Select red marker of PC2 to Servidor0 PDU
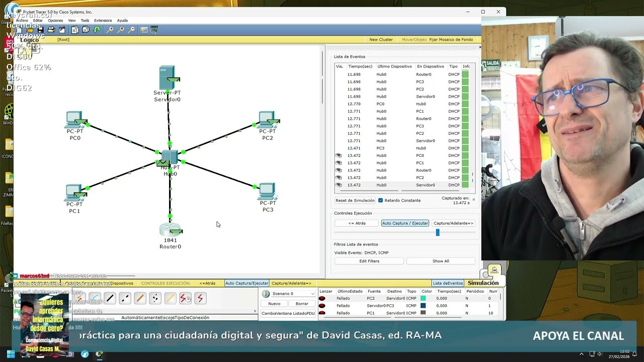 (322, 298)
